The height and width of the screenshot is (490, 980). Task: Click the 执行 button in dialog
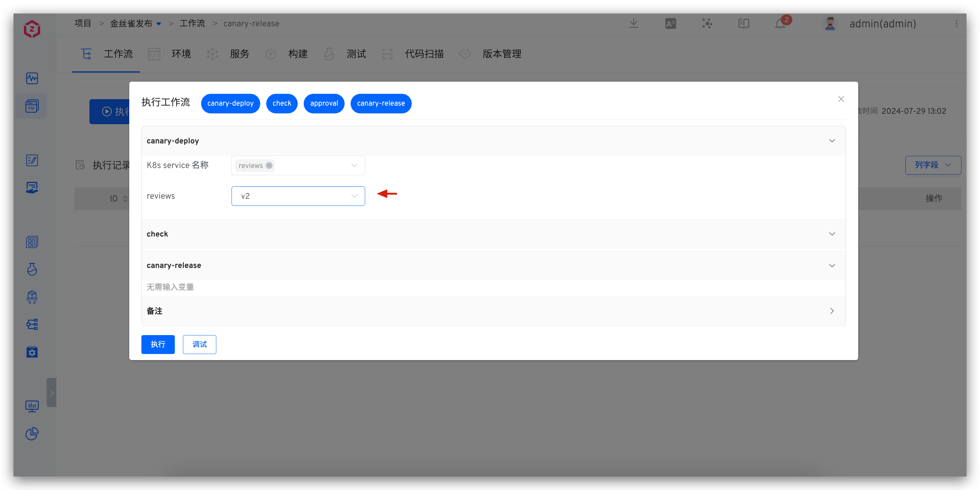(158, 344)
